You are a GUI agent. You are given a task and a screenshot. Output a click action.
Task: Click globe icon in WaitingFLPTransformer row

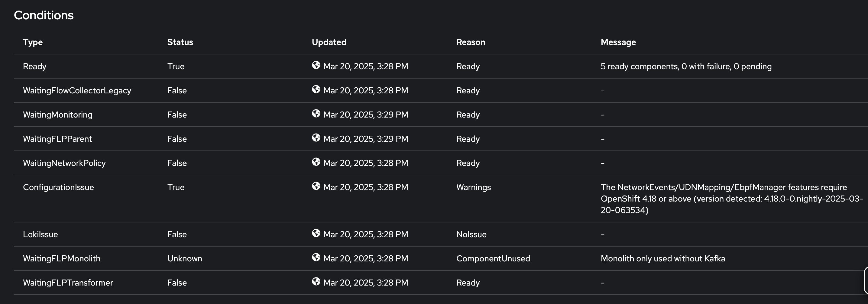point(316,281)
